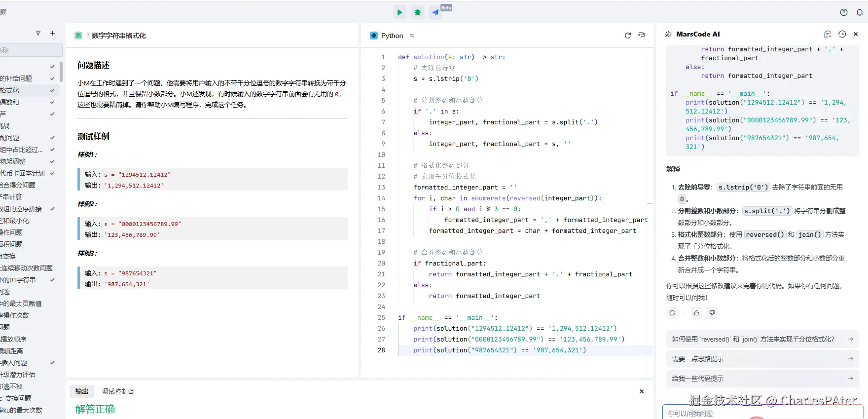This screenshot has width=868, height=419.
Task: Click the Beta paper plane submit icon
Action: (x=435, y=12)
